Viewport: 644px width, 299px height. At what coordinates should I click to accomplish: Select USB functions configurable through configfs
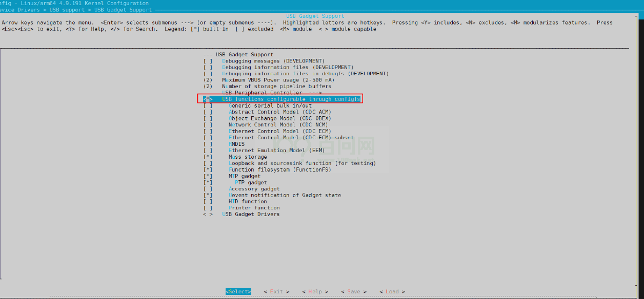pyautogui.click(x=281, y=99)
